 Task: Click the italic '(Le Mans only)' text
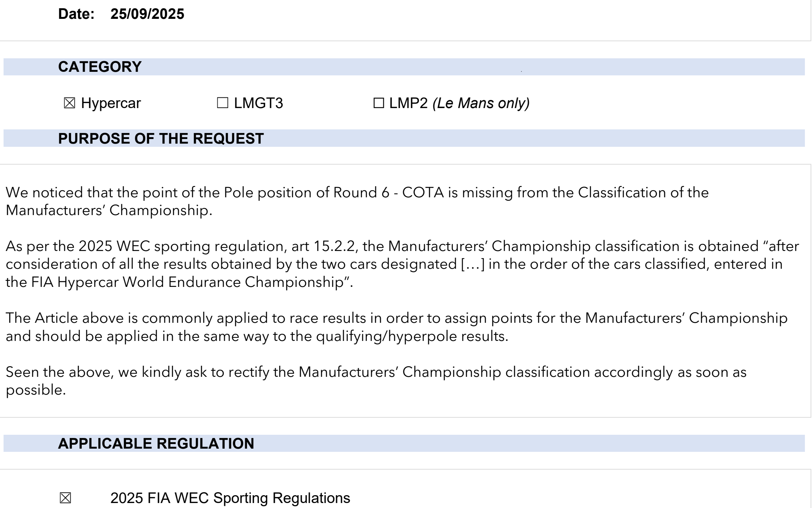[481, 103]
